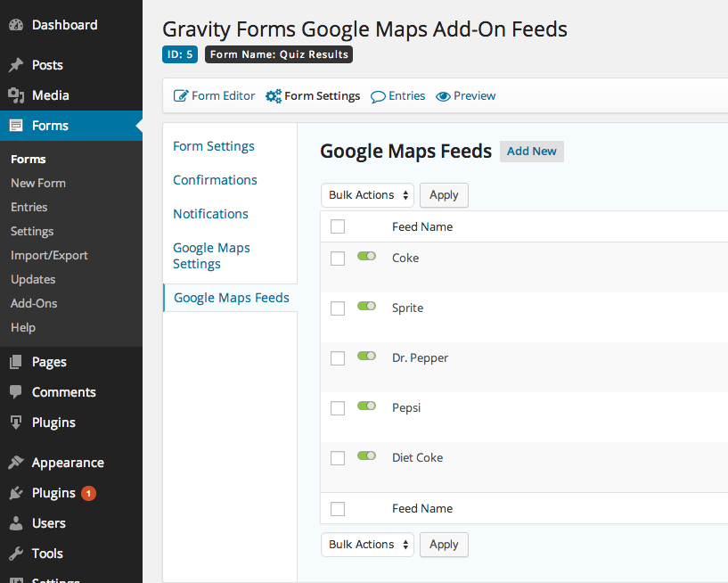Click the Tools wrench icon
728x583 pixels.
coord(16,554)
